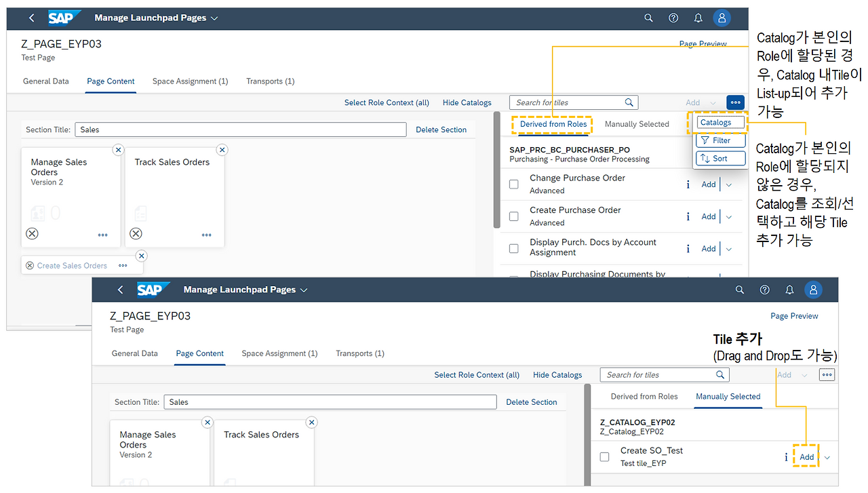
Task: Expand Manage Launchpad Pages menu in bottom window
Action: 304,290
